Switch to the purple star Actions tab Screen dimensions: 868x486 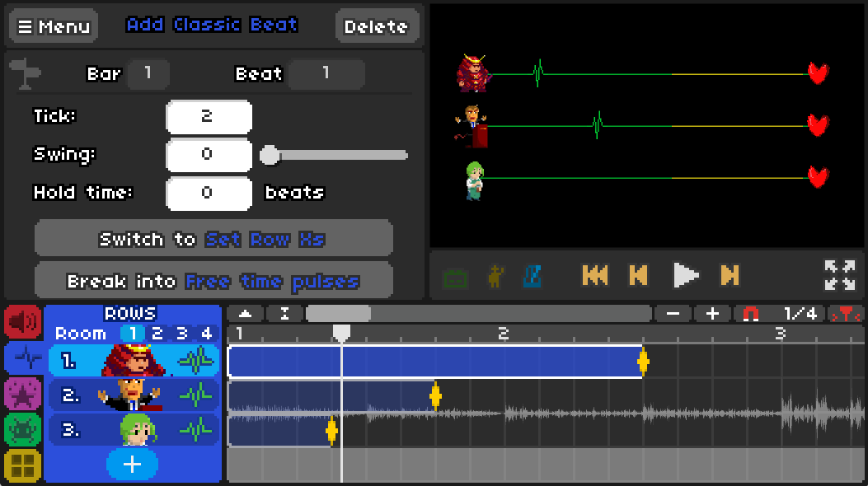pos(22,394)
